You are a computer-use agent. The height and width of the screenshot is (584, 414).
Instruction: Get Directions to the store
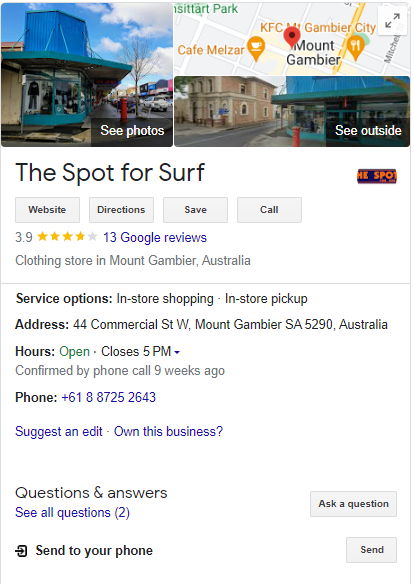[121, 210]
